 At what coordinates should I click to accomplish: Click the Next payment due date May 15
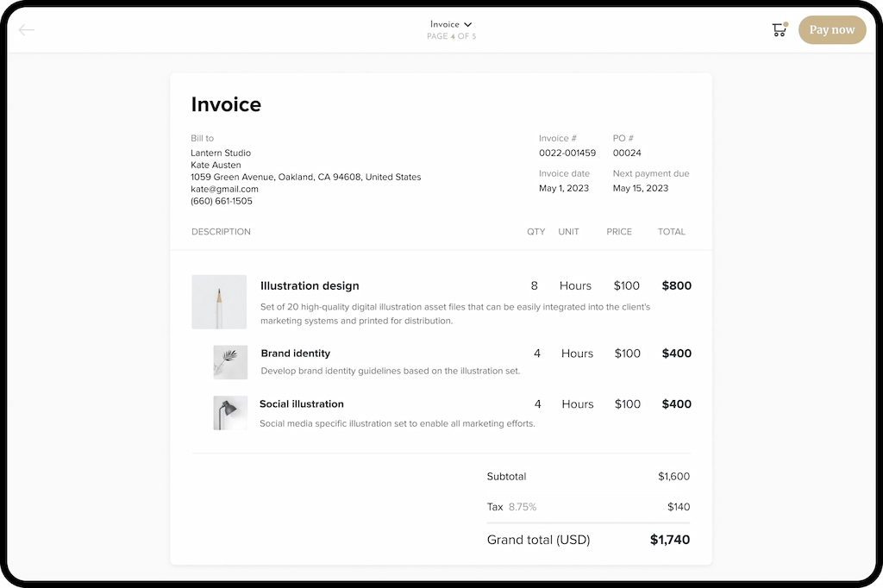click(x=640, y=188)
